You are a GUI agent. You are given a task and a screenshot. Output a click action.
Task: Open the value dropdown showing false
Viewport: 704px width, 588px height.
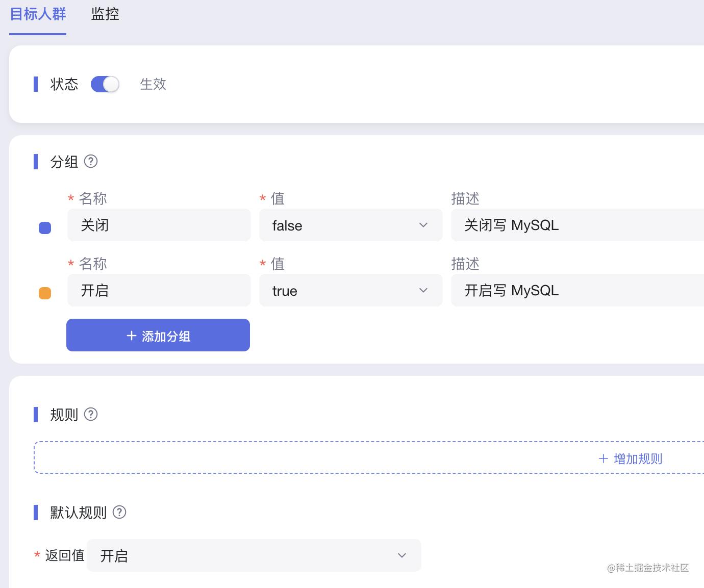[350, 225]
